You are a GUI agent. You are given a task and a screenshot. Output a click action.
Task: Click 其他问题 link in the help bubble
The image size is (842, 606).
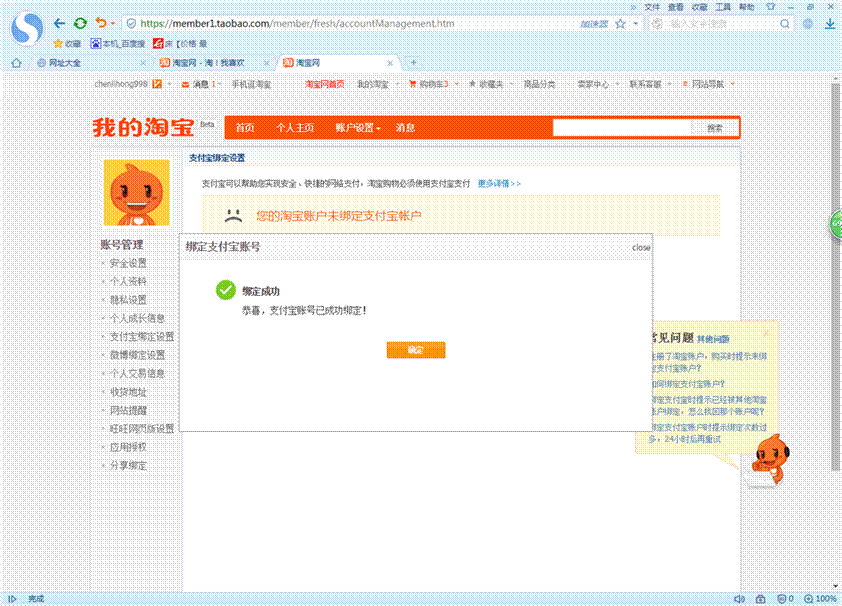coord(713,339)
